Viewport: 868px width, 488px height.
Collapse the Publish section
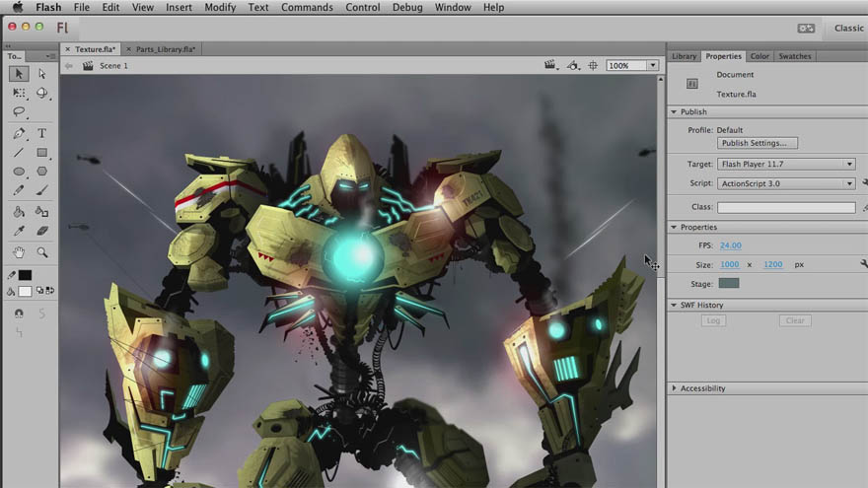coord(674,111)
